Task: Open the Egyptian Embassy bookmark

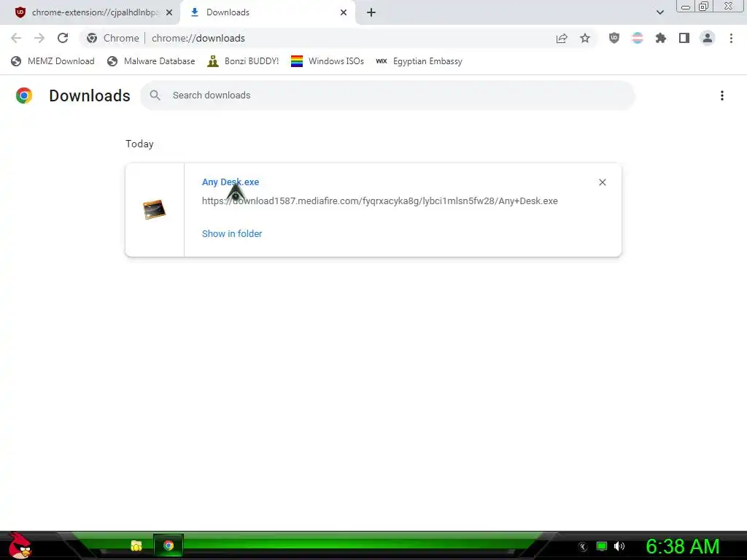Action: pos(419,61)
